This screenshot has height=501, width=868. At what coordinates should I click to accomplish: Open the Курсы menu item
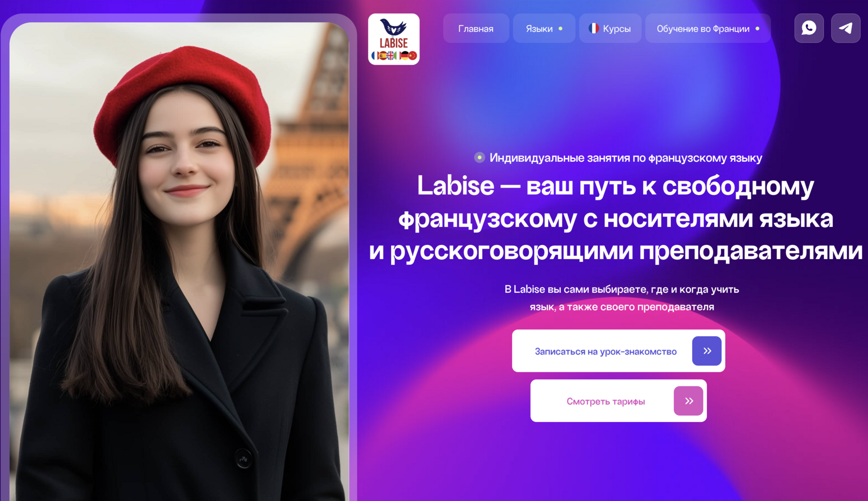tap(610, 28)
